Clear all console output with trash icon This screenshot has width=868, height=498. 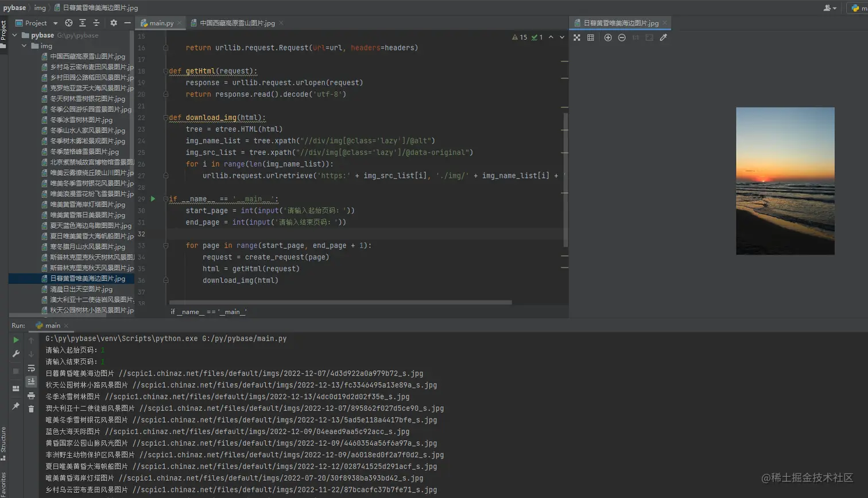[31, 409]
